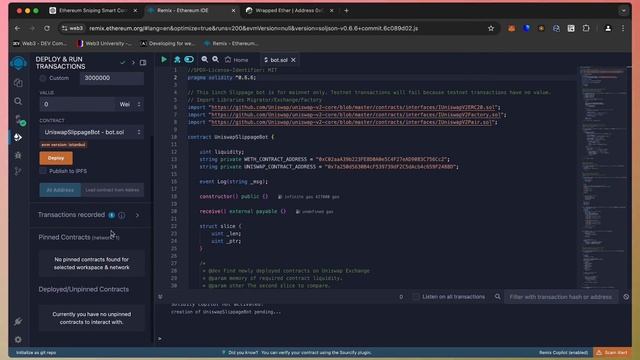The image size is (640, 360).
Task: Close the bot.sol editor tab
Action: pos(293,60)
